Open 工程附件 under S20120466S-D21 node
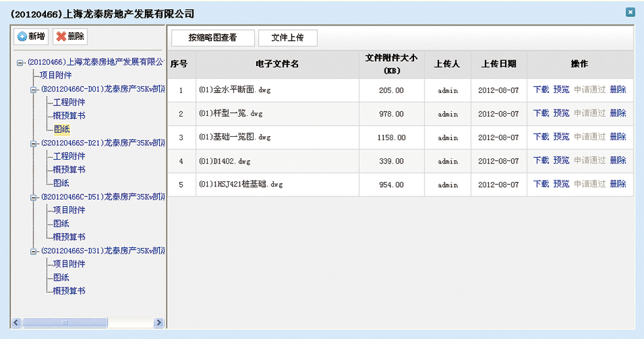The height and width of the screenshot is (339, 644). (69, 156)
